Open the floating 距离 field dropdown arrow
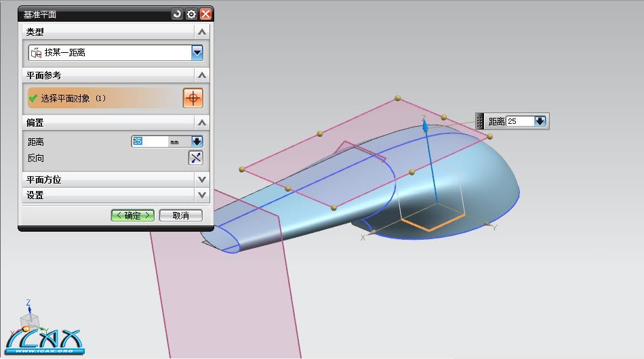Image resolution: width=644 pixels, height=359 pixels. point(540,121)
